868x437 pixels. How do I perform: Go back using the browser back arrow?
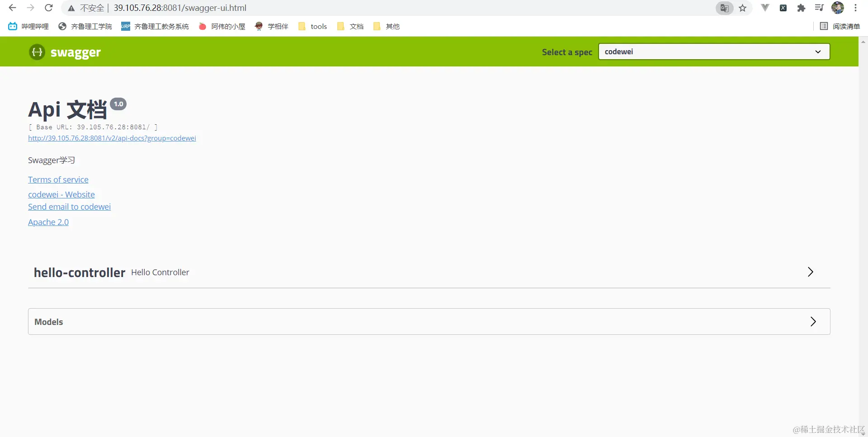pos(12,8)
